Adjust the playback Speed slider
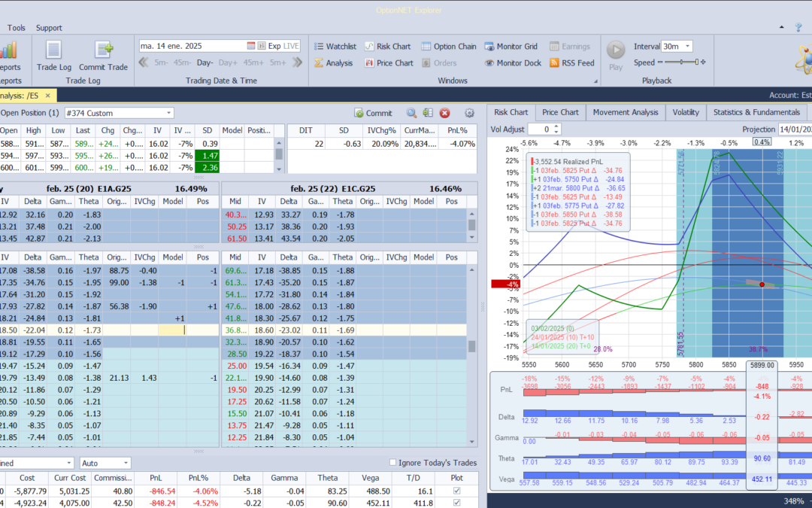The image size is (812, 508). tap(681, 62)
